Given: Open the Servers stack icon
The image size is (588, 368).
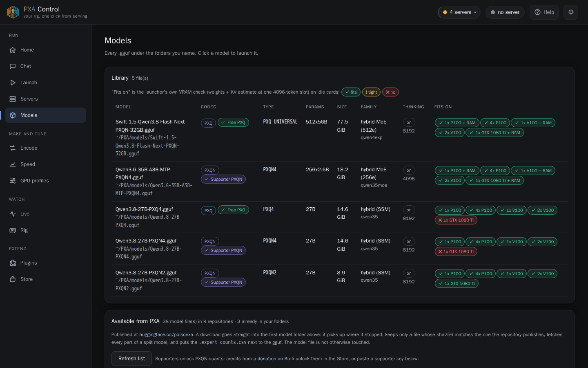Looking at the screenshot, I should click(13, 99).
